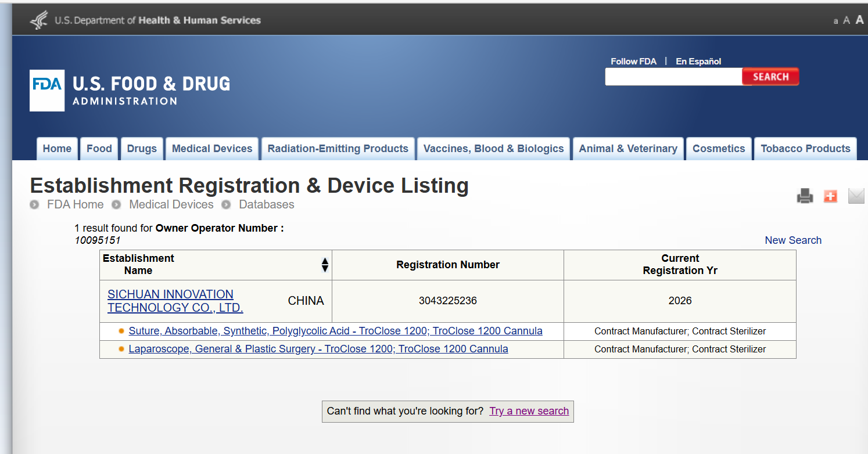Click the HHS eagle logo
Viewport: 868px width, 454px height.
pyautogui.click(x=39, y=20)
